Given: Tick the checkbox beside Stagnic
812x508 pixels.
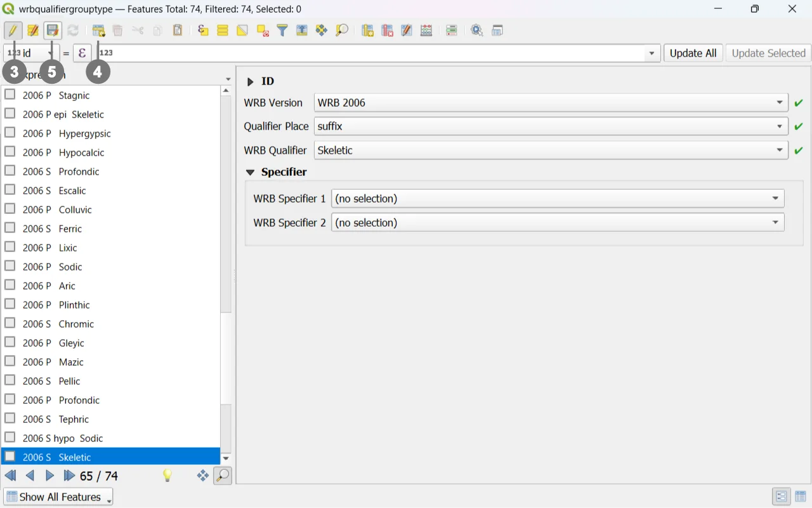Looking at the screenshot, I should pyautogui.click(x=10, y=95).
